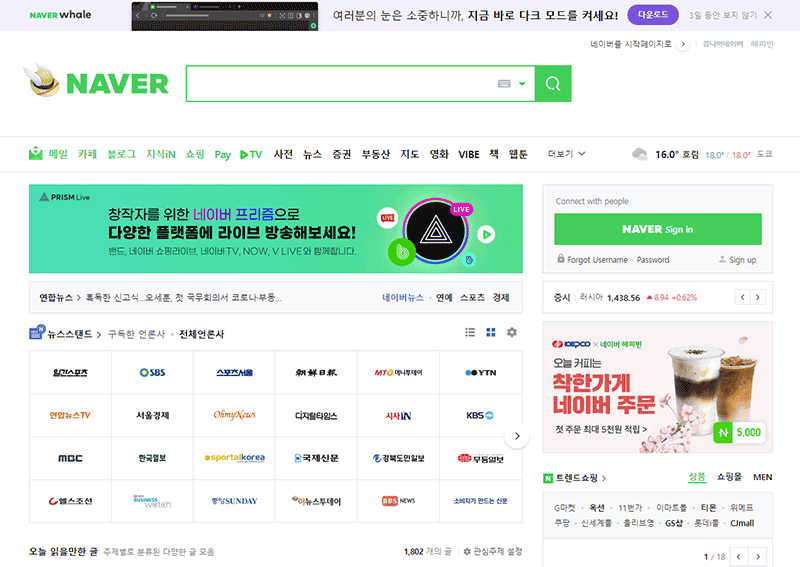Click the SBS press logo
The height and width of the screenshot is (567, 800).
[152, 373]
